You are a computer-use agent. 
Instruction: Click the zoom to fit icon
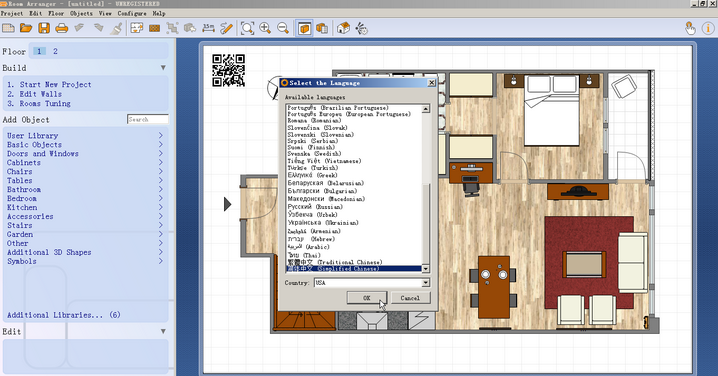pos(247,28)
